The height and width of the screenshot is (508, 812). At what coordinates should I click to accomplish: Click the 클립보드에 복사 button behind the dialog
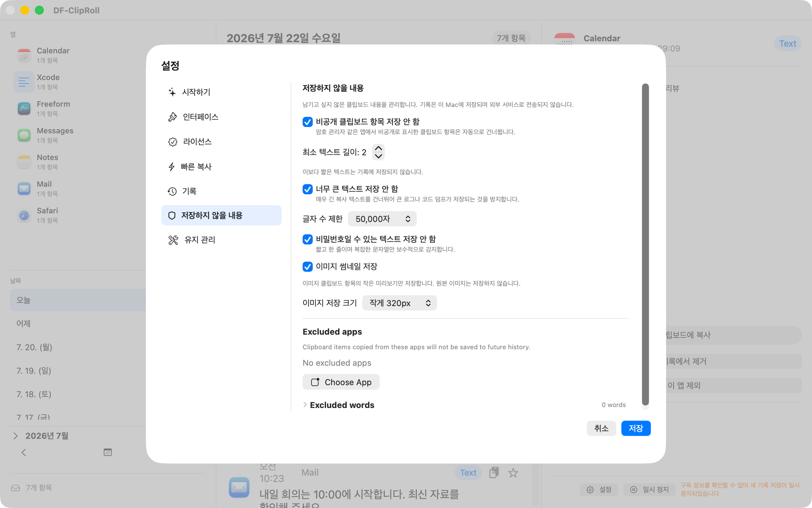click(x=733, y=335)
